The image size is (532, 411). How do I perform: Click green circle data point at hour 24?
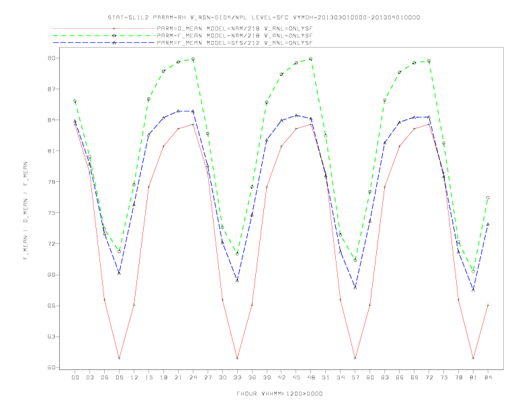(x=193, y=59)
